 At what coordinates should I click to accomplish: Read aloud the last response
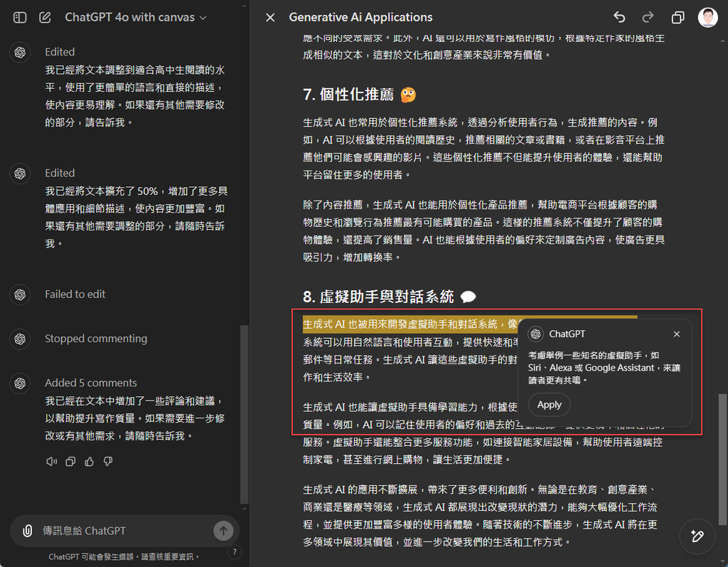pyautogui.click(x=51, y=462)
